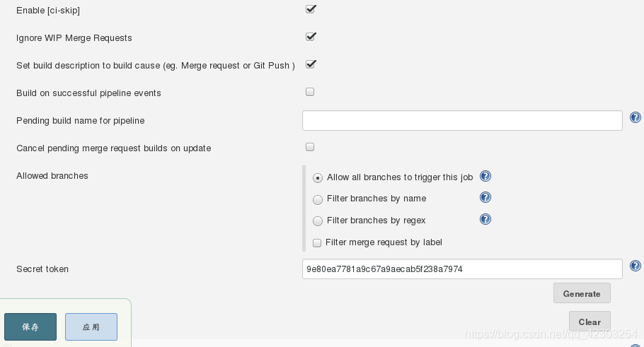Clear the secret token with Clear button

click(x=590, y=322)
